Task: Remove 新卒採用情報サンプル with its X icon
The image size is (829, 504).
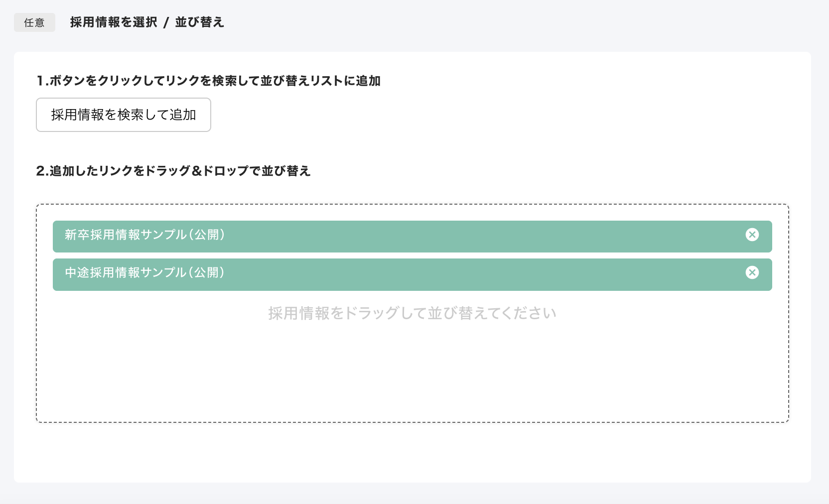Action: pos(752,235)
